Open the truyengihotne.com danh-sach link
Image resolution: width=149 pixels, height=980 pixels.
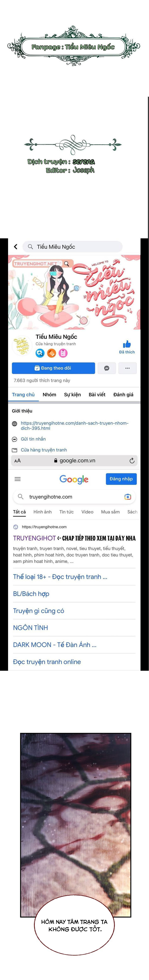tap(74, 425)
